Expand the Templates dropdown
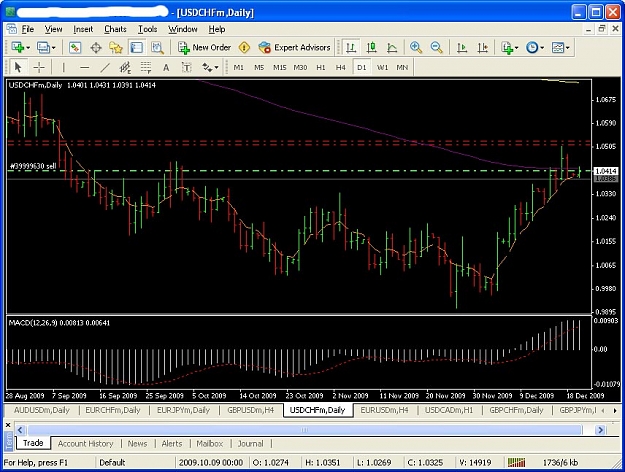The width and height of the screenshot is (625, 472). [568, 48]
